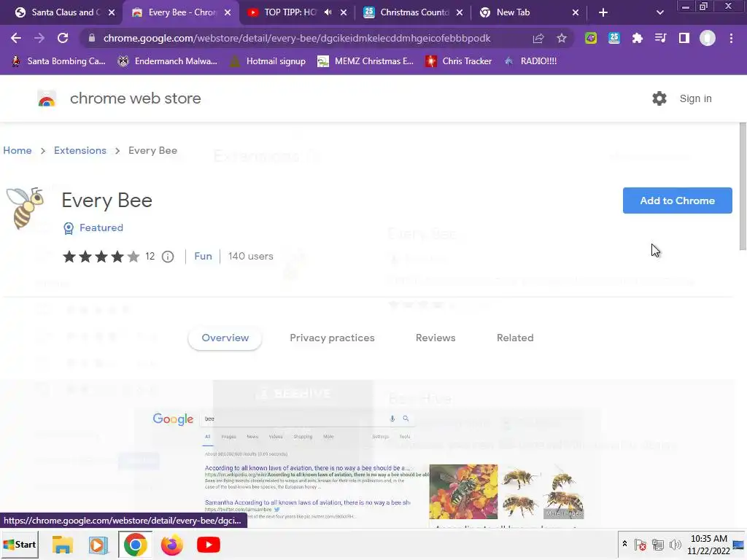Viewport: 747px width, 560px height.
Task: Select the Overview tab
Action: (225, 338)
